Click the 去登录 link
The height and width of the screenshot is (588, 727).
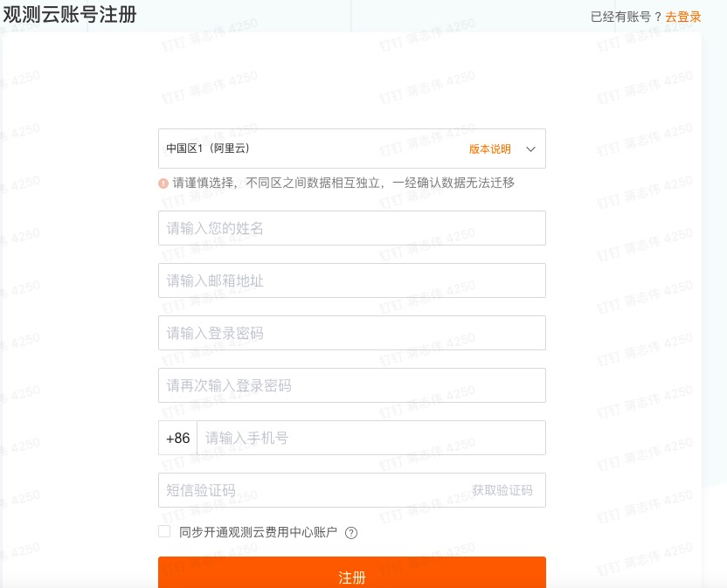pos(683,17)
